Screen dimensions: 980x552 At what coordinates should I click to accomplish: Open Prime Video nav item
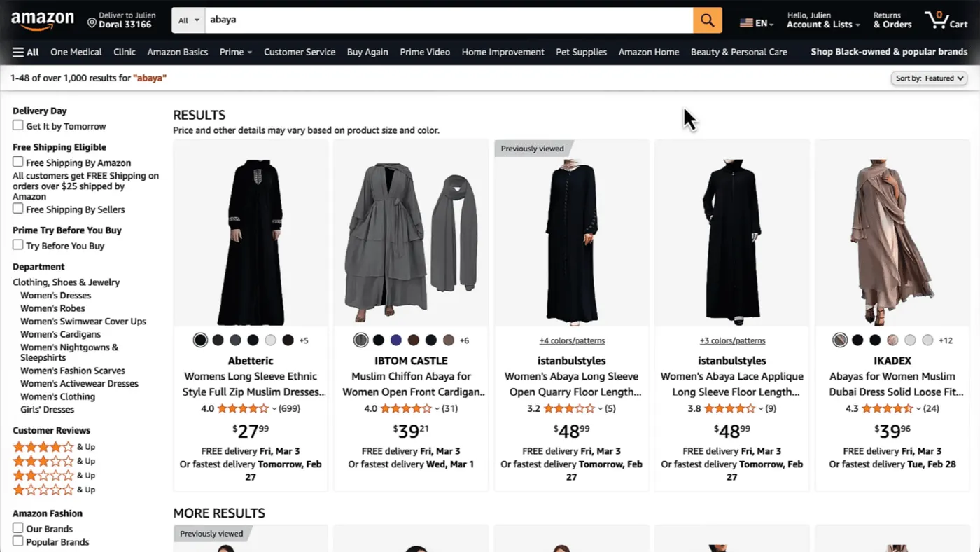coord(425,52)
